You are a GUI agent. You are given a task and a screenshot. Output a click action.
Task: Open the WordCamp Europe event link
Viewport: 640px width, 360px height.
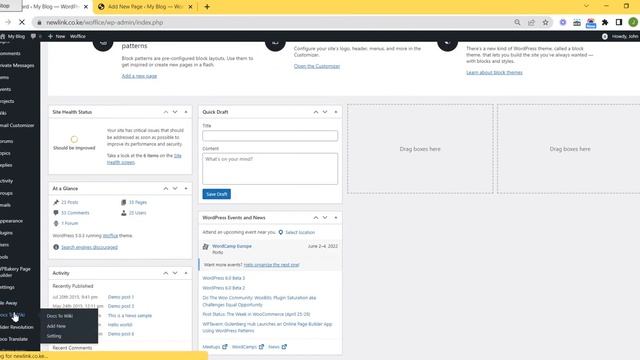pyautogui.click(x=232, y=246)
